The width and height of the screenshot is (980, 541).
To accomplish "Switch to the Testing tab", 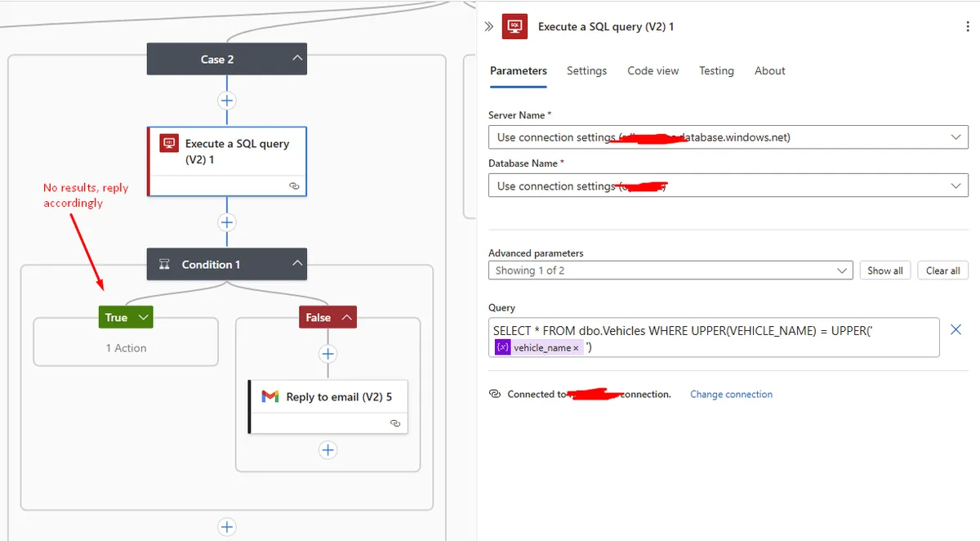I will click(x=716, y=71).
